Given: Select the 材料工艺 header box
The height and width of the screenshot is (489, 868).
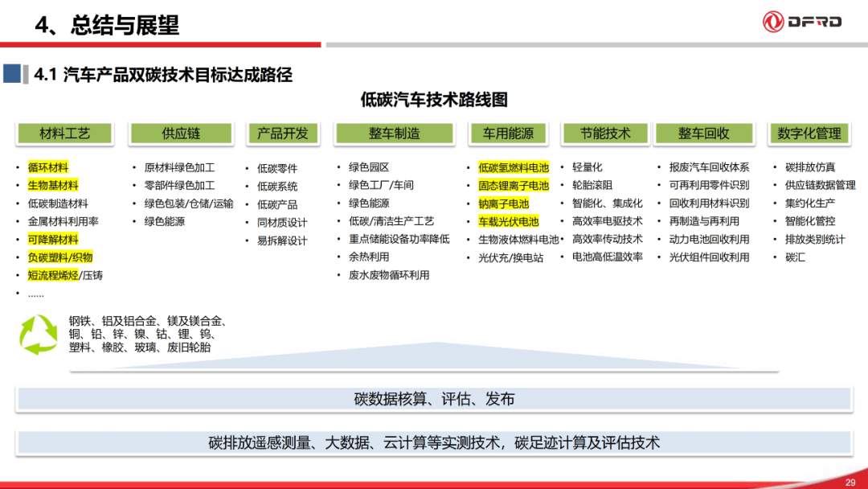Looking at the screenshot, I should [64, 134].
